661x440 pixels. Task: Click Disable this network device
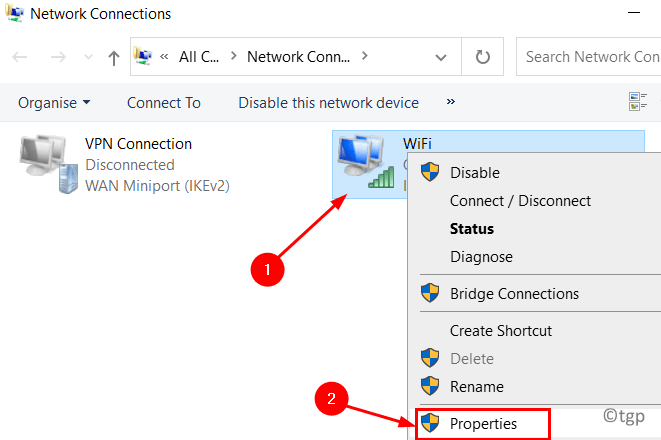click(x=328, y=103)
